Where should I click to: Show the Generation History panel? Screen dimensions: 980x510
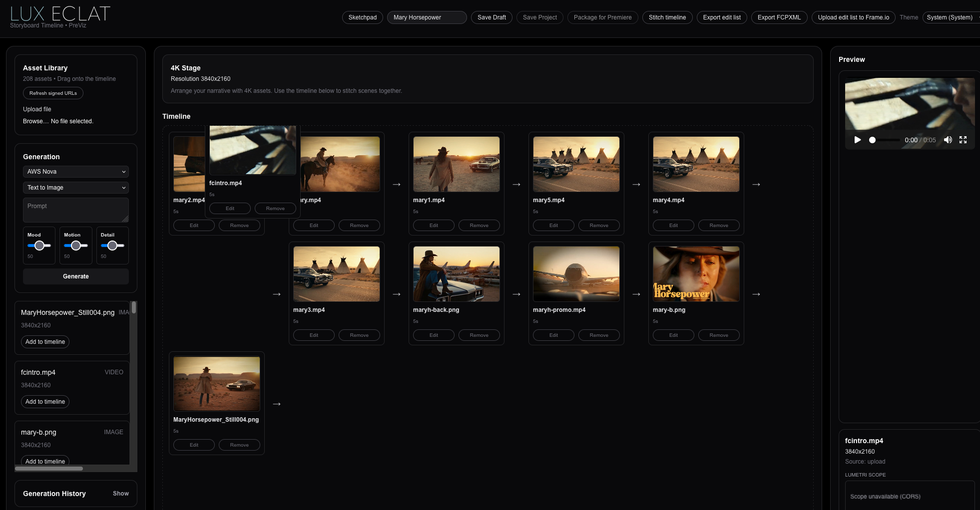pyautogui.click(x=120, y=494)
